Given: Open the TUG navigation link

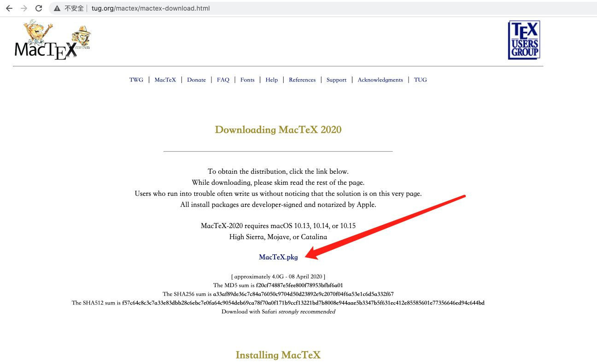Looking at the screenshot, I should coord(421,80).
